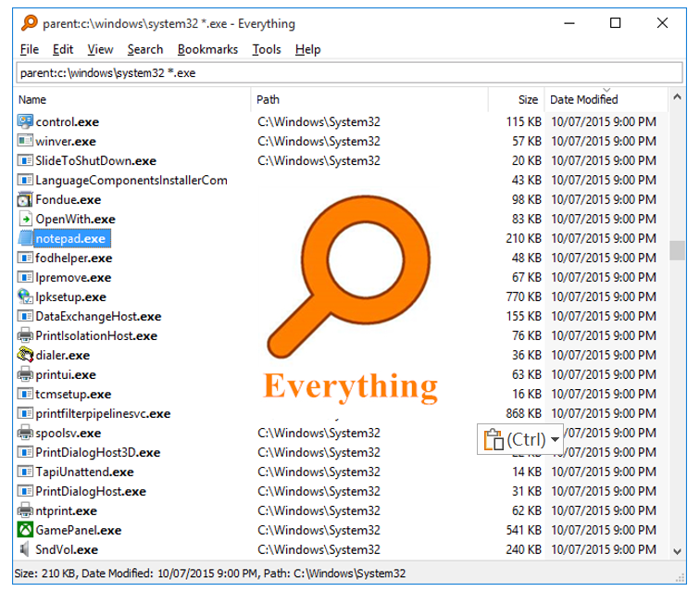This screenshot has width=700, height=592.
Task: Maximize the Everything window
Action: click(x=615, y=23)
